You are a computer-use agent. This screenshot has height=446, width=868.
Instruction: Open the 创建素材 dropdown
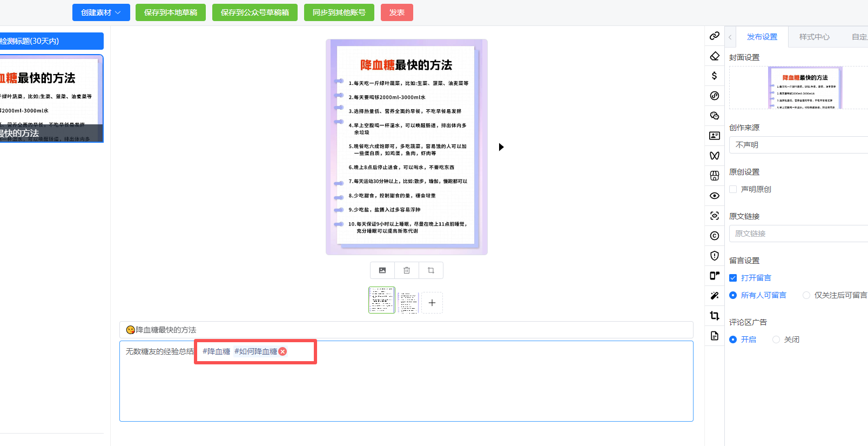pyautogui.click(x=101, y=12)
